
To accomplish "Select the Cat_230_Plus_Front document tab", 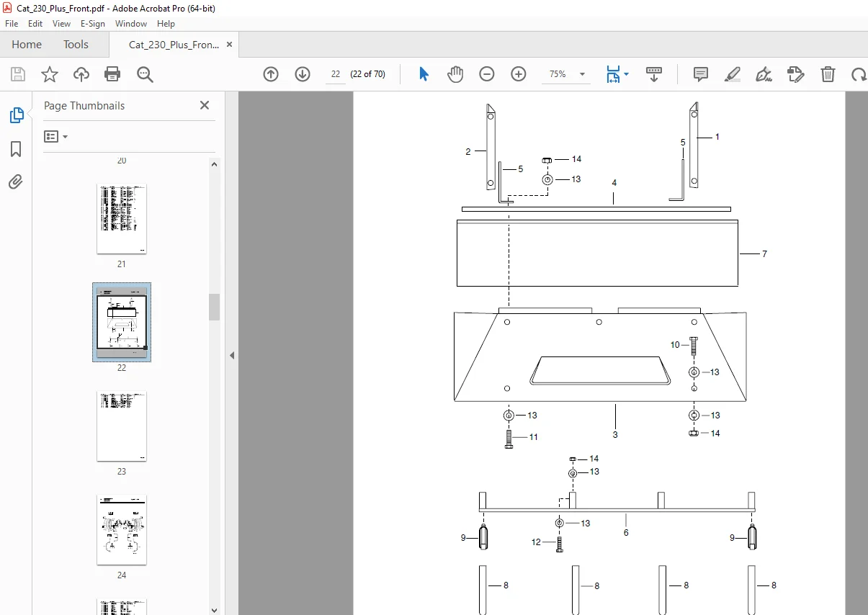I will point(174,45).
